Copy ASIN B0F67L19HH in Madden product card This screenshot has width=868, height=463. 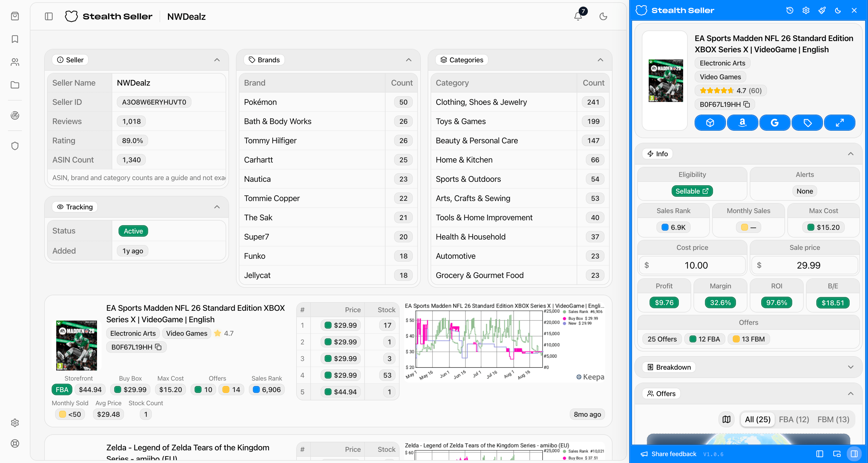(158, 347)
